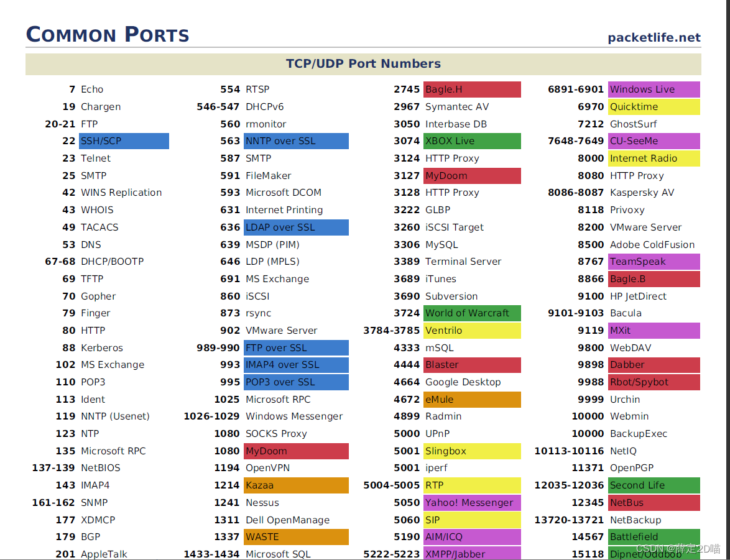The image size is (730, 560).
Task: Select the Symantec AV entry
Action: pyautogui.click(x=456, y=107)
